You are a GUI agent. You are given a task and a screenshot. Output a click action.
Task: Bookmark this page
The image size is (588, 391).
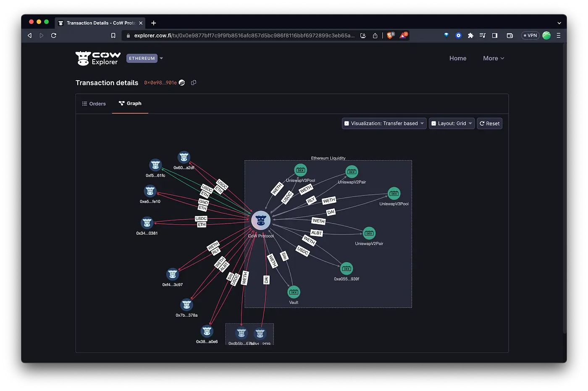(x=113, y=36)
